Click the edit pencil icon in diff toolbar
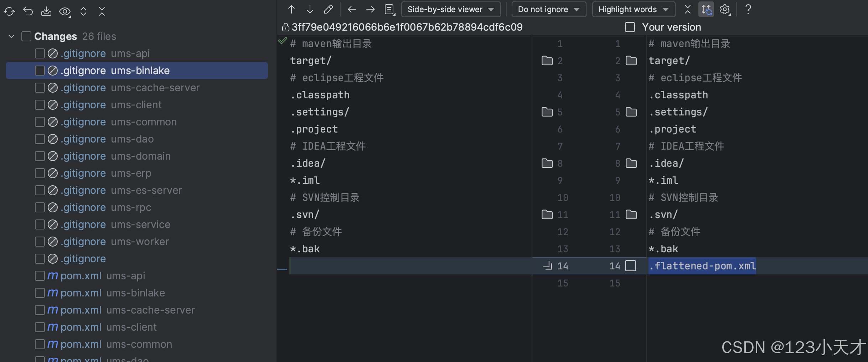Image resolution: width=868 pixels, height=362 pixels. (x=328, y=9)
